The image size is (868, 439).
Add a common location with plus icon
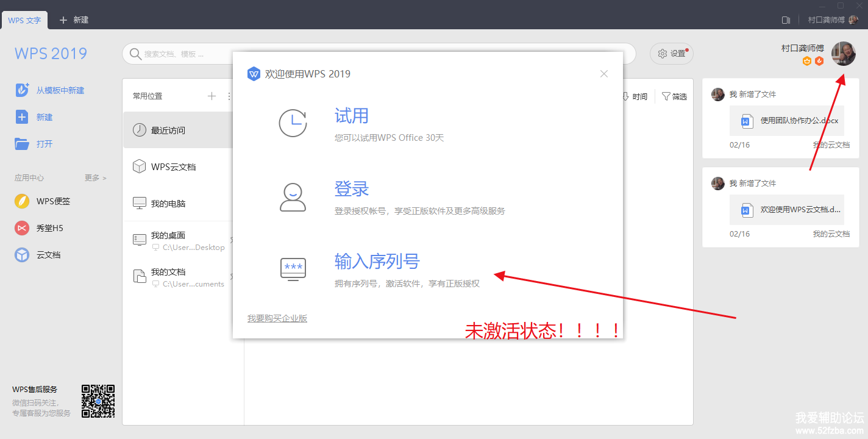[212, 96]
